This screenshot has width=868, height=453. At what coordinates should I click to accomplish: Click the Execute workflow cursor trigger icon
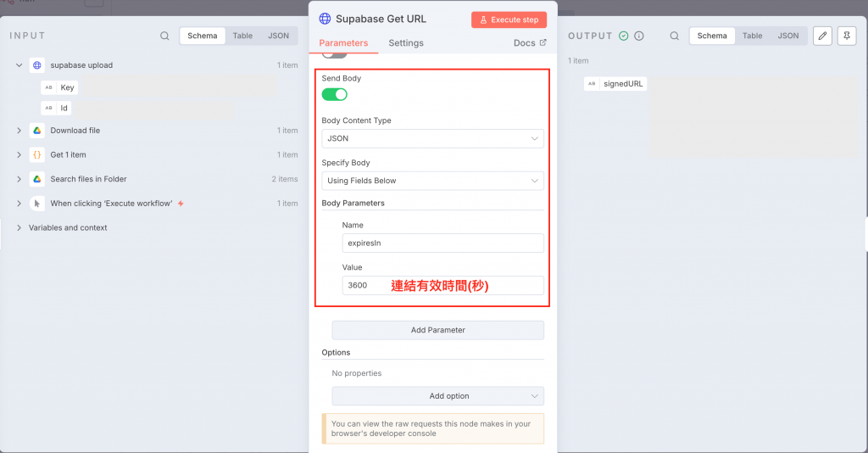tap(37, 204)
